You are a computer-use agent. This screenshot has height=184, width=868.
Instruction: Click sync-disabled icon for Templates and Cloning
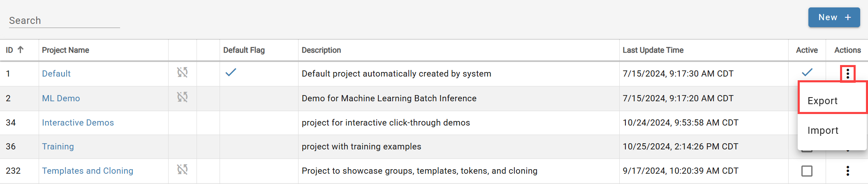tap(183, 169)
